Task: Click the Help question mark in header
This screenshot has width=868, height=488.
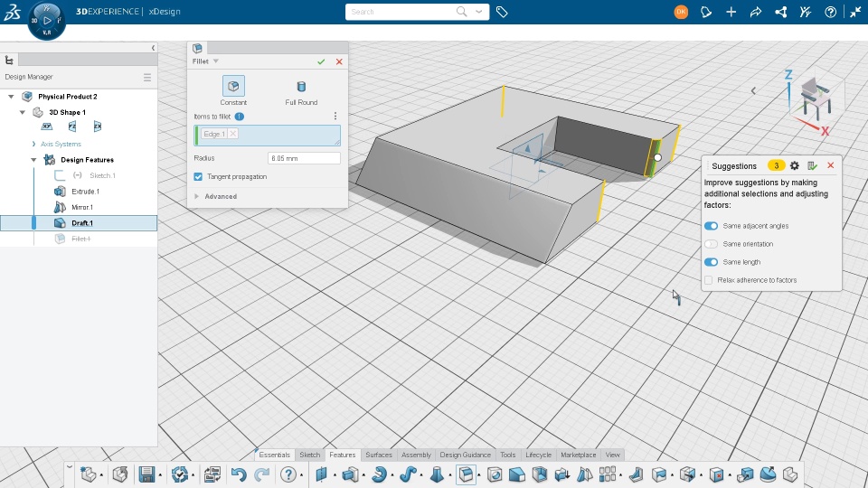Action: [830, 12]
